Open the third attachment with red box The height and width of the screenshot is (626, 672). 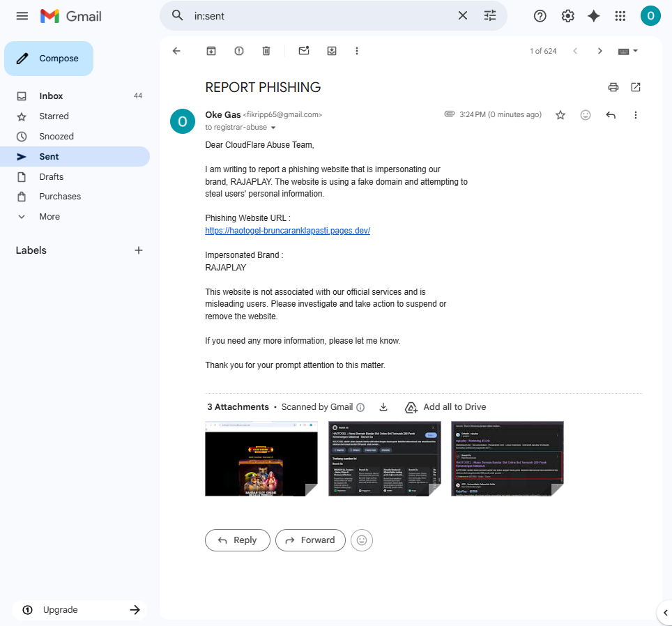pyautogui.click(x=507, y=459)
